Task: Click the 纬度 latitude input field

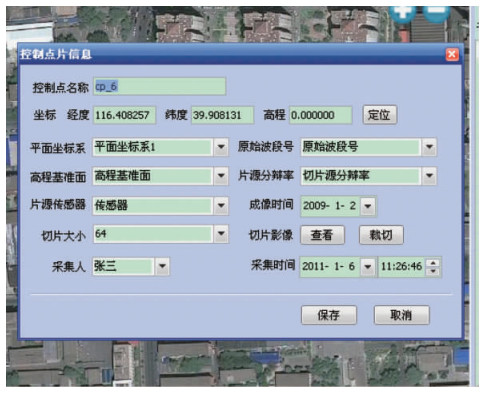Action: (222, 115)
